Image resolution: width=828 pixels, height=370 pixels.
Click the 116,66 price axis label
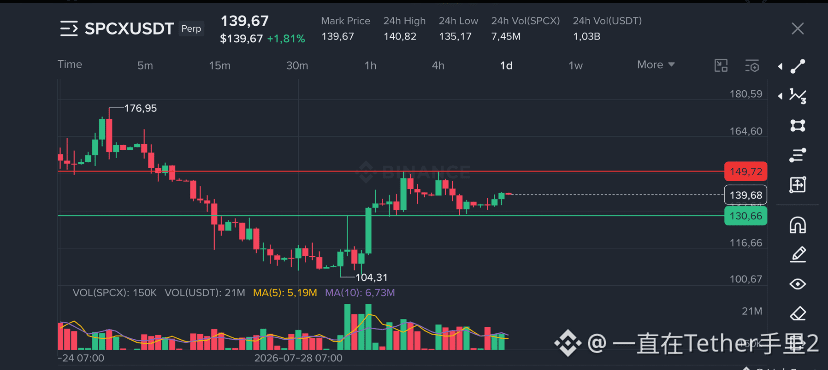pyautogui.click(x=746, y=243)
